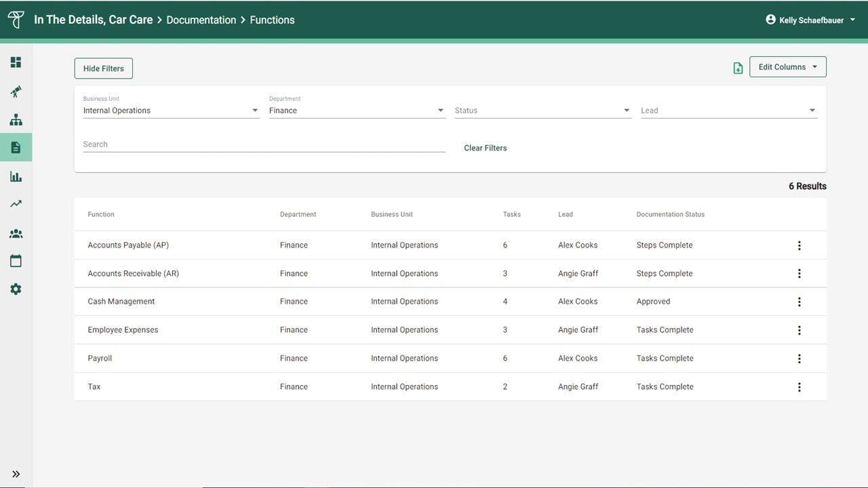
Task: Open the Lead filter dropdown
Action: click(x=729, y=110)
